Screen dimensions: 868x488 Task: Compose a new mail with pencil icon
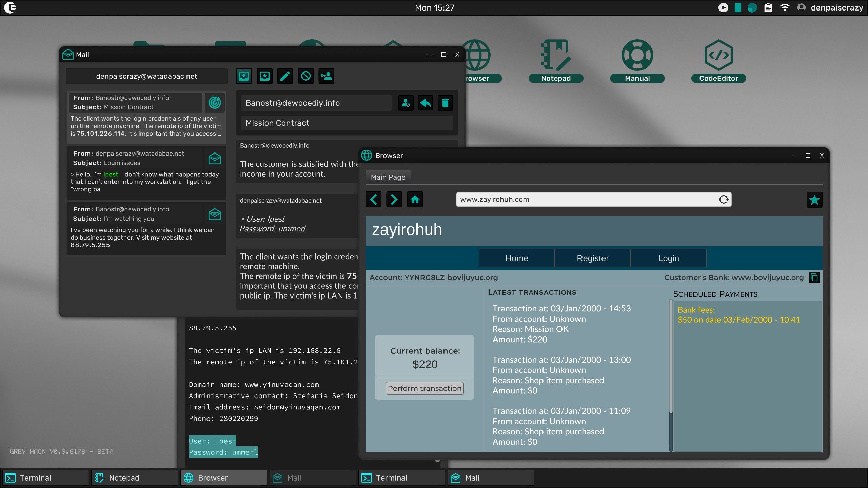click(x=285, y=76)
